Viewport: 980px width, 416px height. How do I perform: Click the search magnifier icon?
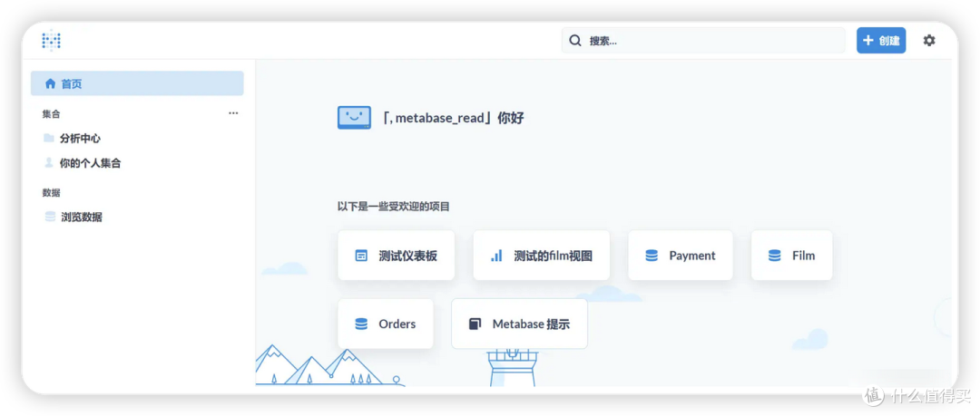pyautogui.click(x=575, y=41)
